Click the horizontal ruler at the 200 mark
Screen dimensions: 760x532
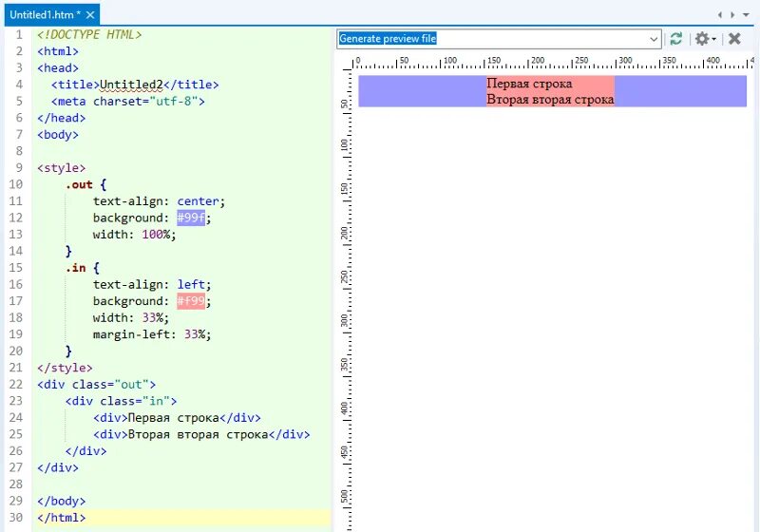coord(538,62)
